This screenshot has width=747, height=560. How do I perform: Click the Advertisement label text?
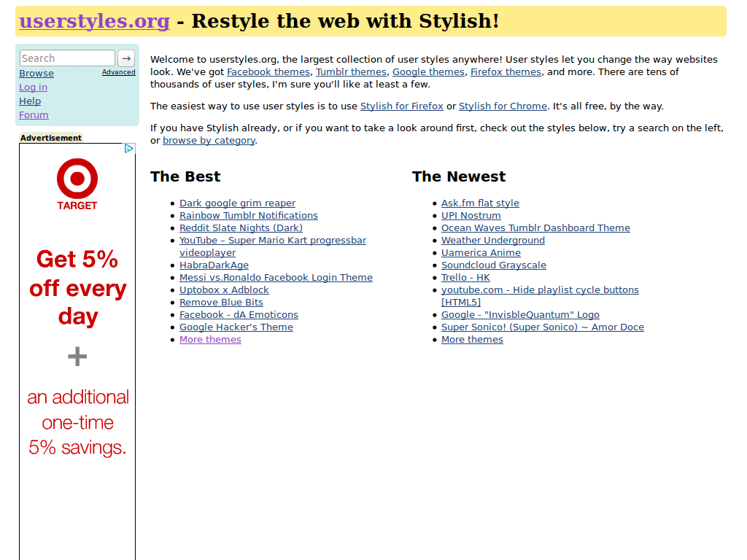pos(51,138)
